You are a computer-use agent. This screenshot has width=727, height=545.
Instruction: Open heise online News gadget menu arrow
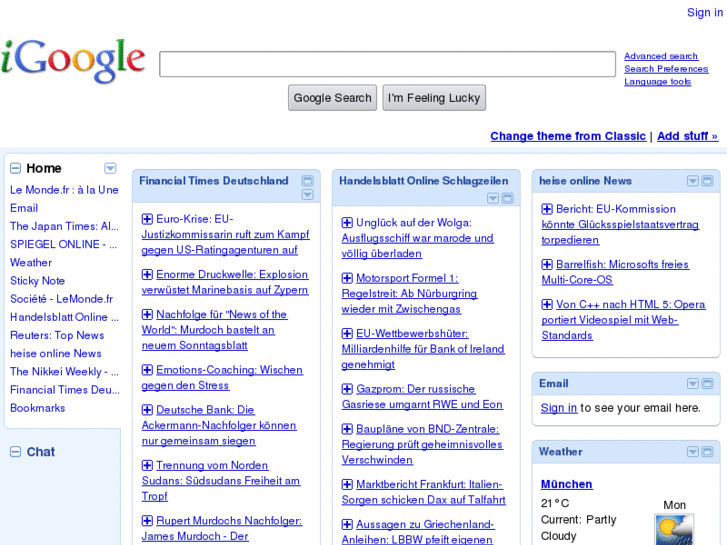tap(693, 181)
